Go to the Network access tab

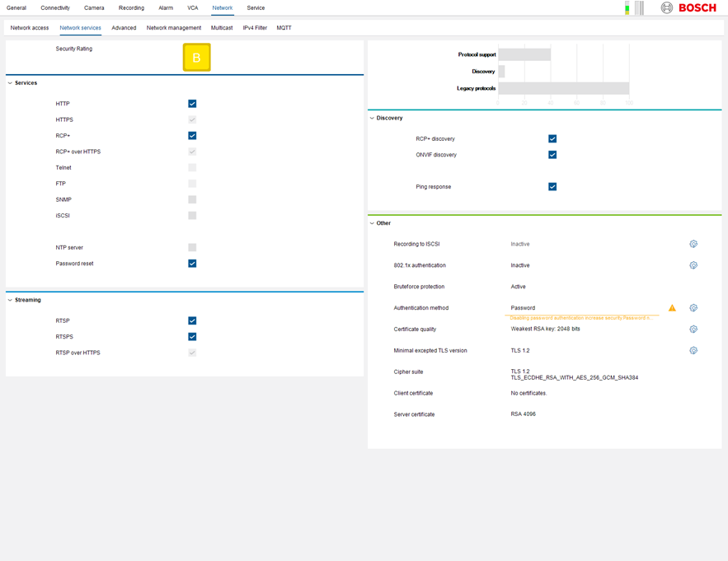30,28
